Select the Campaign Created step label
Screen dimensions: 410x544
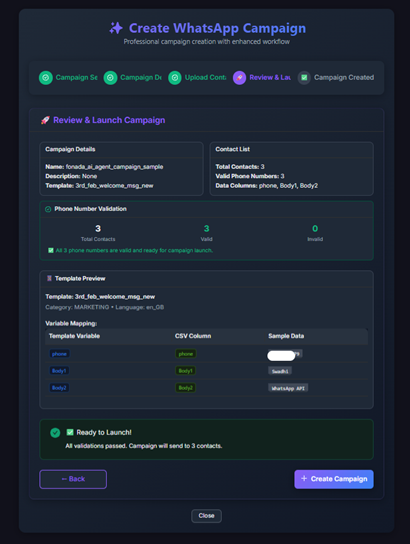click(344, 77)
